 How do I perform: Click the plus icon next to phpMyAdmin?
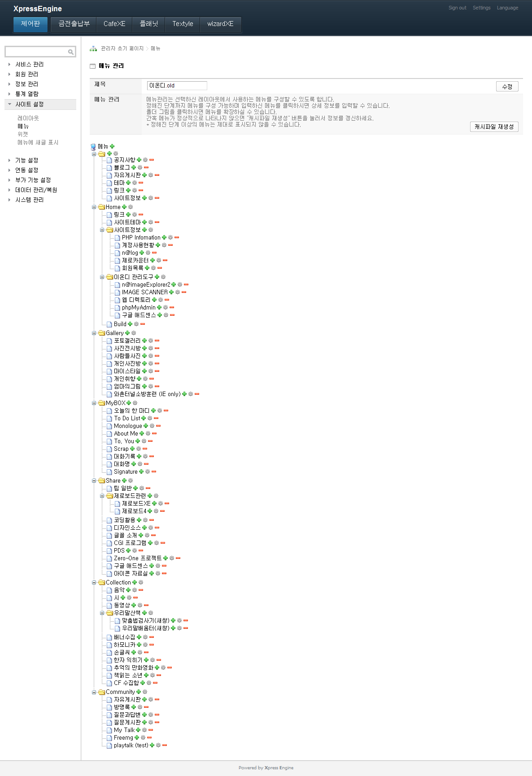(x=159, y=307)
